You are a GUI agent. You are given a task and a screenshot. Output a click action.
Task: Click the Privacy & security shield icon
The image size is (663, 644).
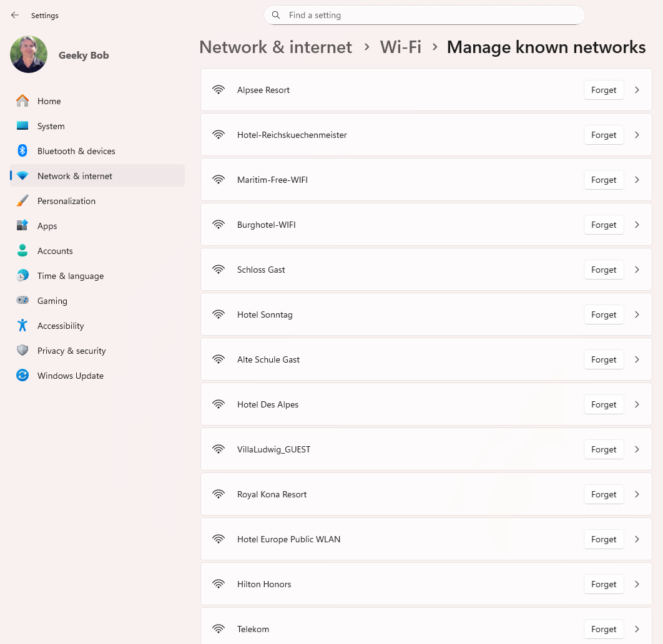tap(22, 351)
